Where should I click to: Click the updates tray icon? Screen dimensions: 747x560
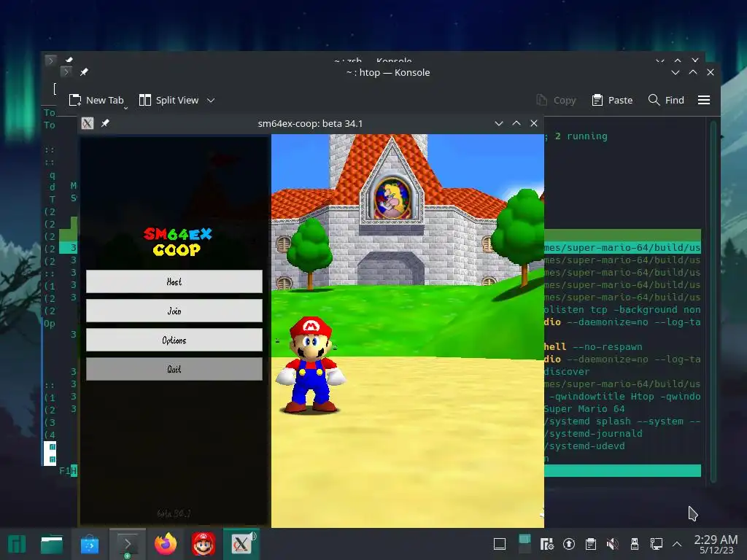(569, 544)
